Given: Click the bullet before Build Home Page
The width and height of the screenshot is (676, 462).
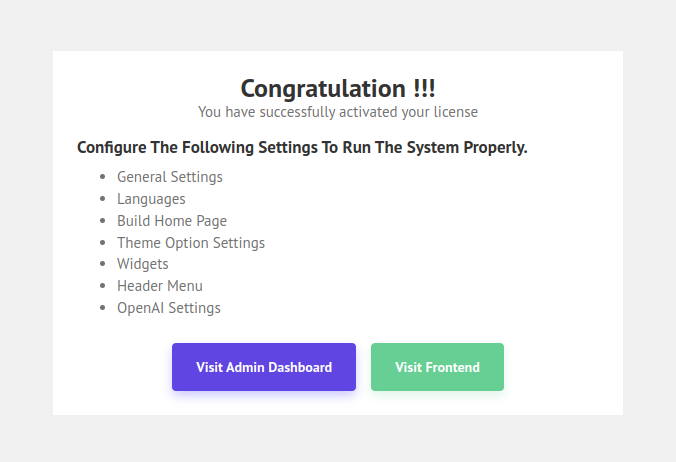Looking at the screenshot, I should tap(102, 221).
